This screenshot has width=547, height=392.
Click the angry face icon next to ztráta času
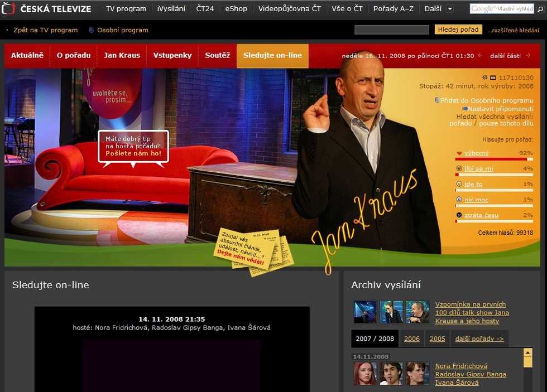coord(459,215)
